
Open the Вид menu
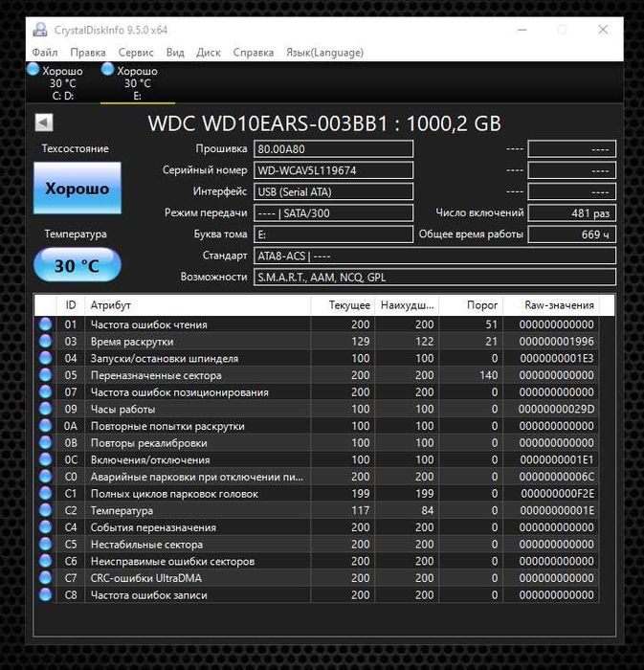pyautogui.click(x=175, y=52)
